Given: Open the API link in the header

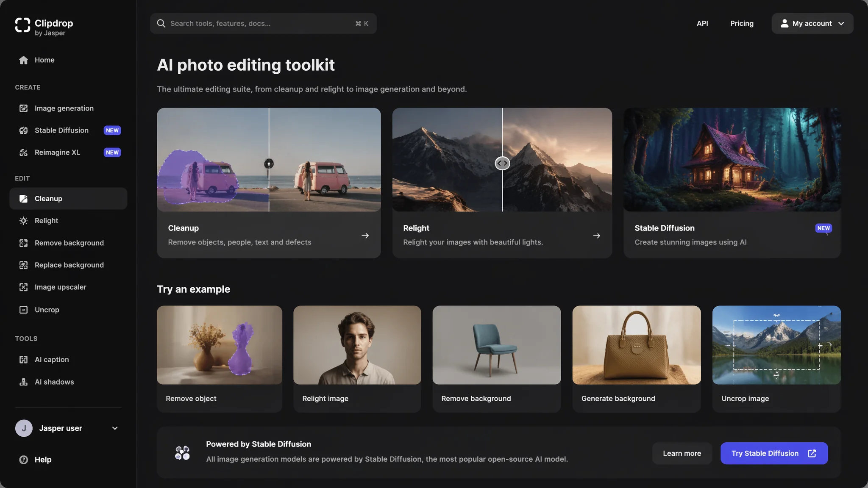Looking at the screenshot, I should (x=702, y=23).
